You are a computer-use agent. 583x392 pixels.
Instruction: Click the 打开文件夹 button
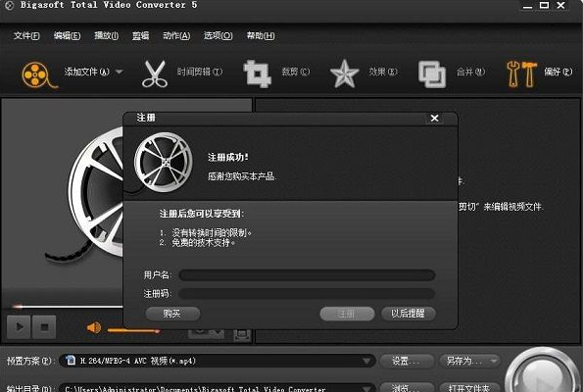click(x=469, y=387)
